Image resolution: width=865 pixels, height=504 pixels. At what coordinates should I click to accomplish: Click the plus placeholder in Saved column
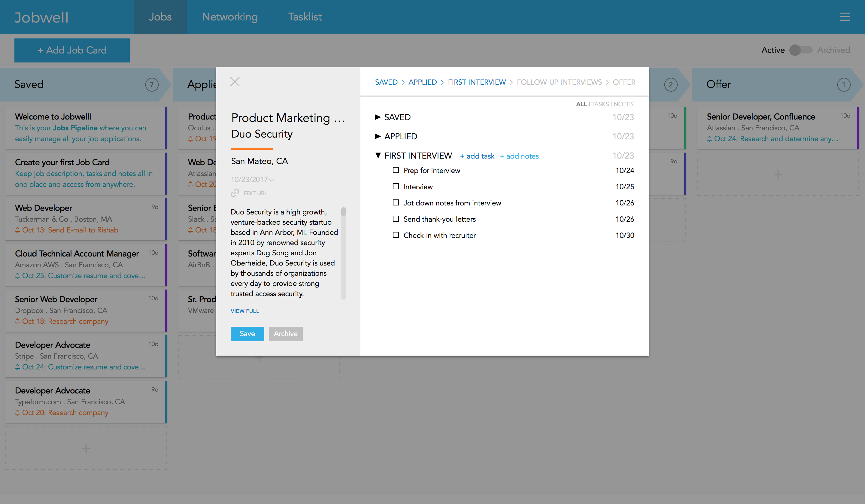coord(86,448)
